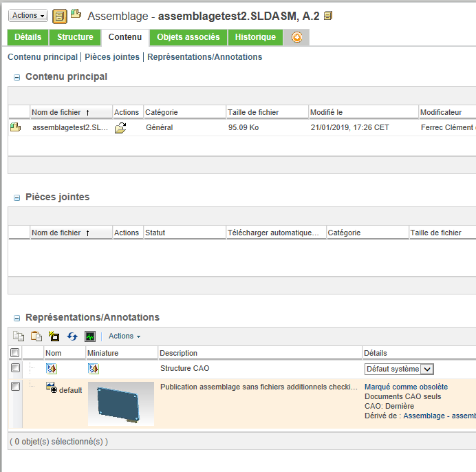
Task: Switch to the Détails tab
Action: tap(28, 37)
